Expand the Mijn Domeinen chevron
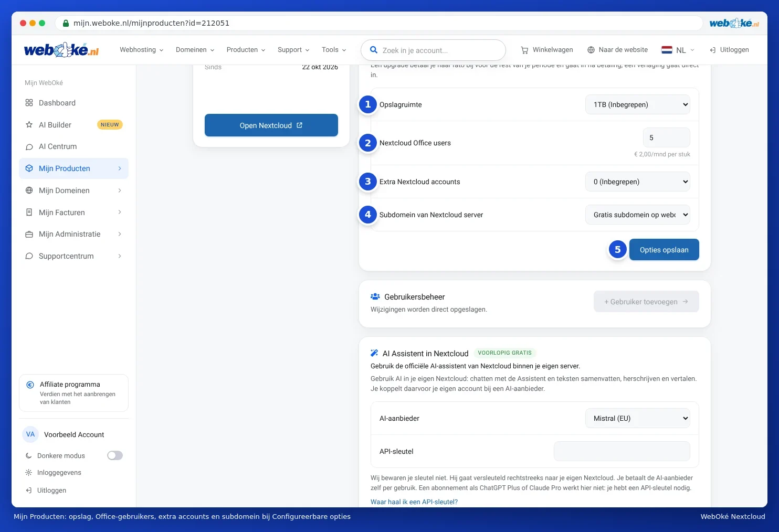Screen dimensions: 779x532 pos(120,190)
